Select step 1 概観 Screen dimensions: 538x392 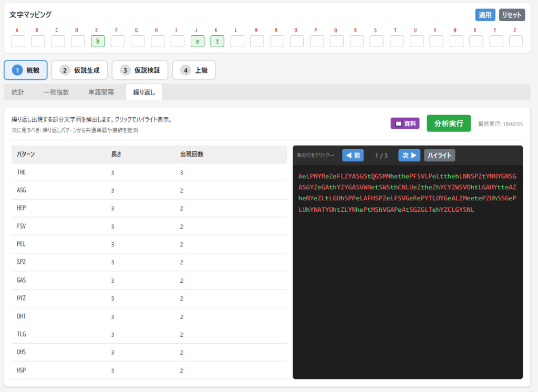click(x=26, y=70)
